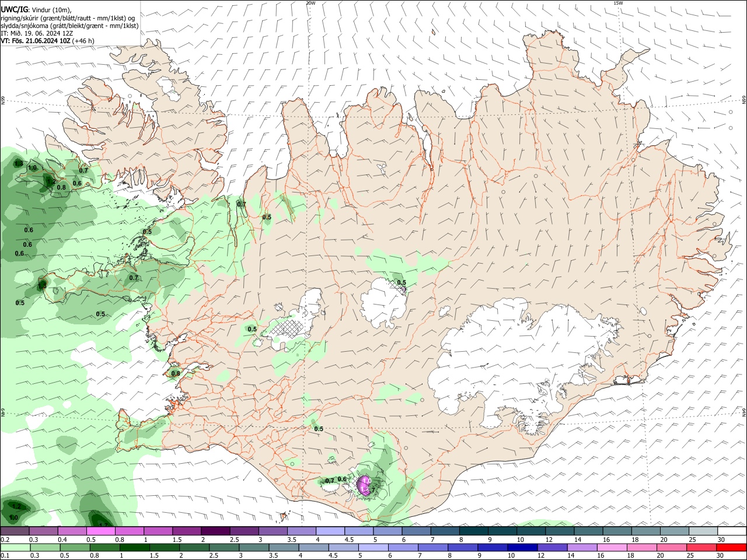Image resolution: width=747 pixels, height=560 pixels.
Task: Click the '(+46 h)' forecast offset
Action: pos(83,41)
